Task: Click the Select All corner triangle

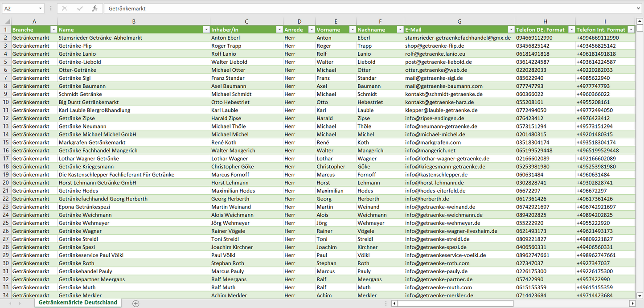Action: pyautogui.click(x=6, y=21)
